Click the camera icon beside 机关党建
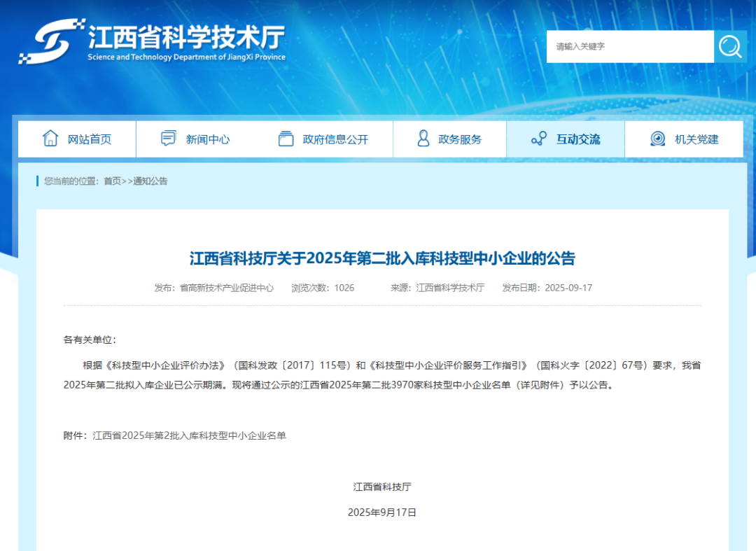This screenshot has width=756, height=551. [656, 139]
